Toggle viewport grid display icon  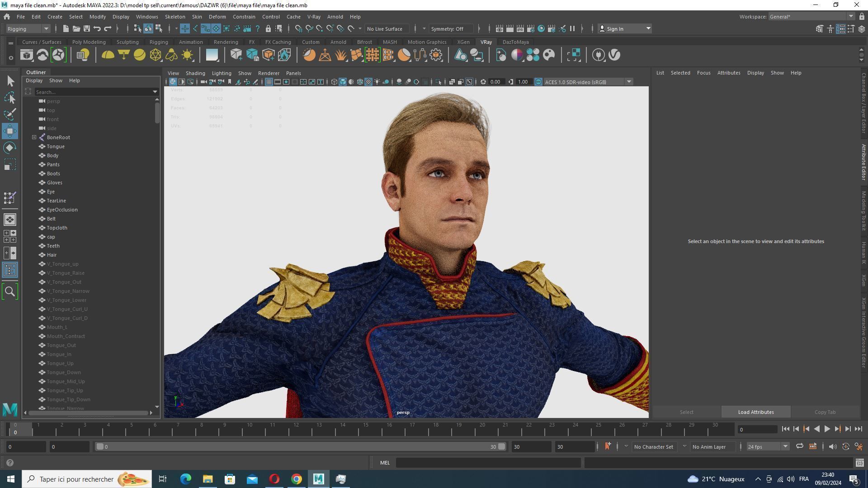[x=269, y=82]
